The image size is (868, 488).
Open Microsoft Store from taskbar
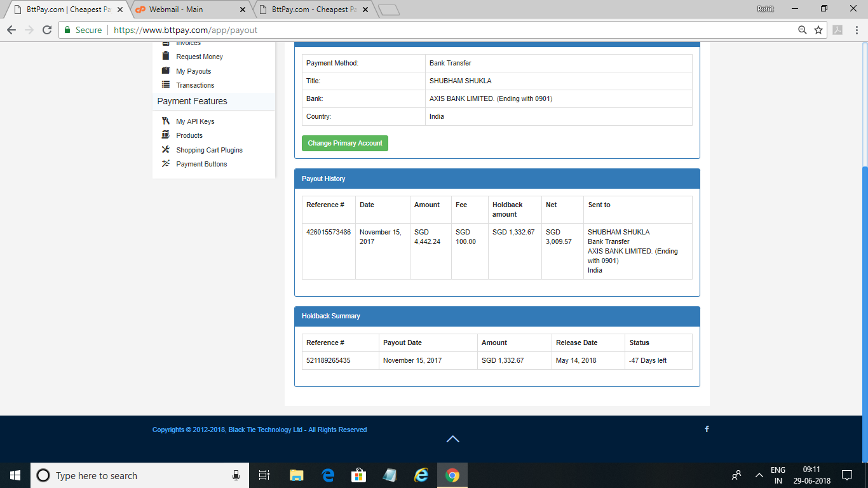359,475
